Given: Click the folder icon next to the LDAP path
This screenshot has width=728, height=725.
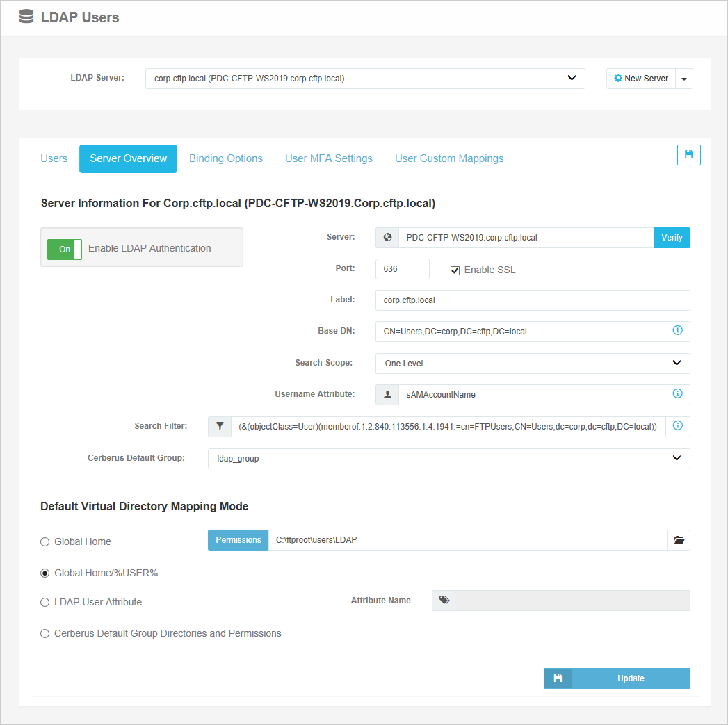Looking at the screenshot, I should (x=679, y=539).
